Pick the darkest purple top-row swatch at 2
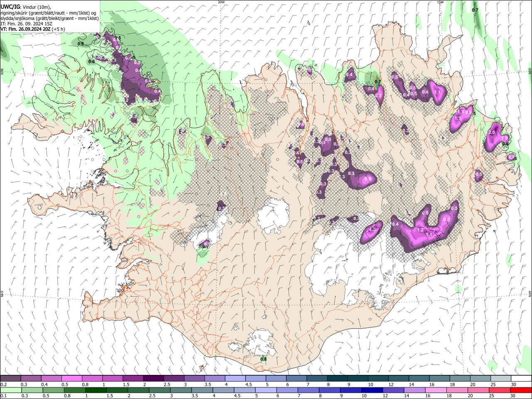This screenshot has width=532, height=399. (153, 379)
